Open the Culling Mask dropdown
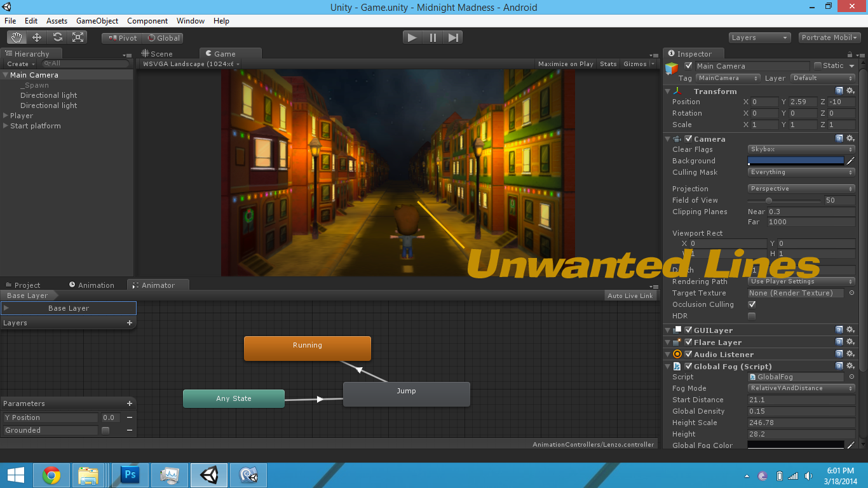Screen dimensions: 868x488 [801, 172]
